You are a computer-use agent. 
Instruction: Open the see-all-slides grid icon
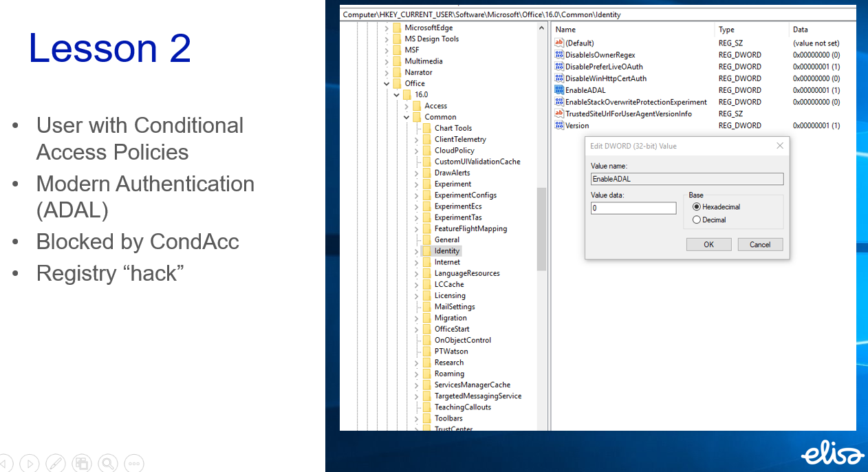82,463
